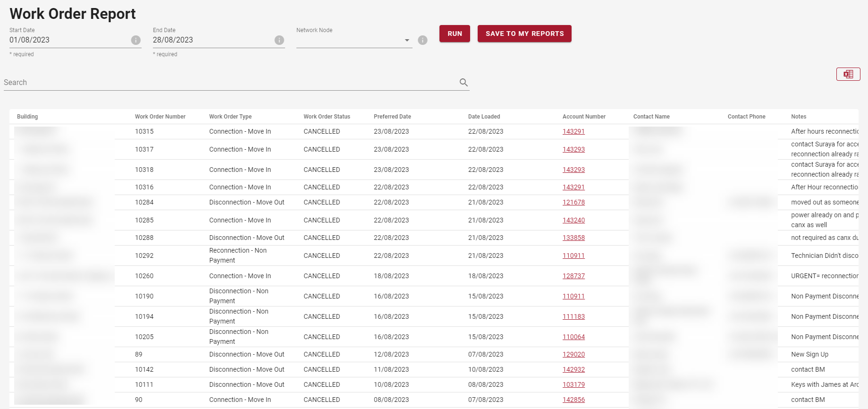Click the Export to Excel icon
This screenshot has width=868, height=409.
tap(848, 74)
